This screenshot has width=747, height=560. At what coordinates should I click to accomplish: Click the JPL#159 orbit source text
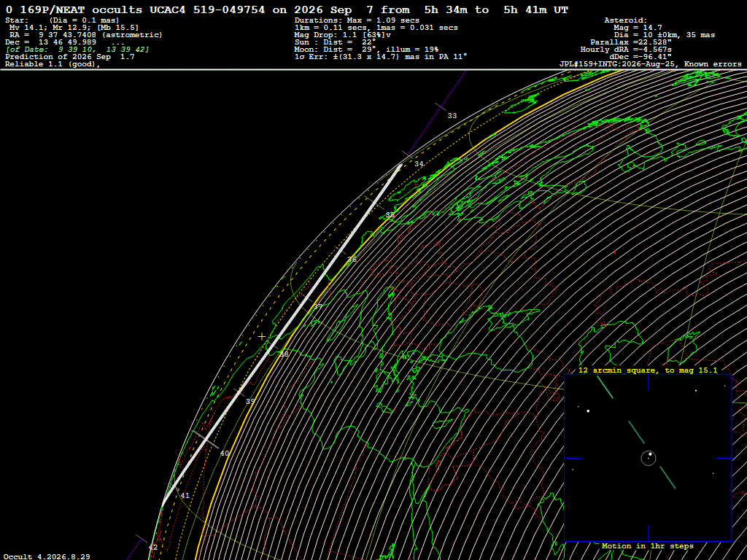click(x=650, y=64)
